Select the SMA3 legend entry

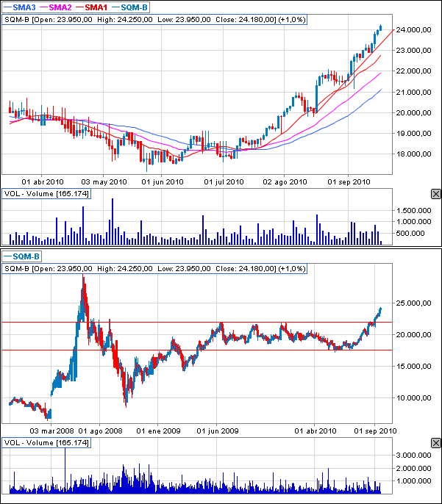[20, 7]
